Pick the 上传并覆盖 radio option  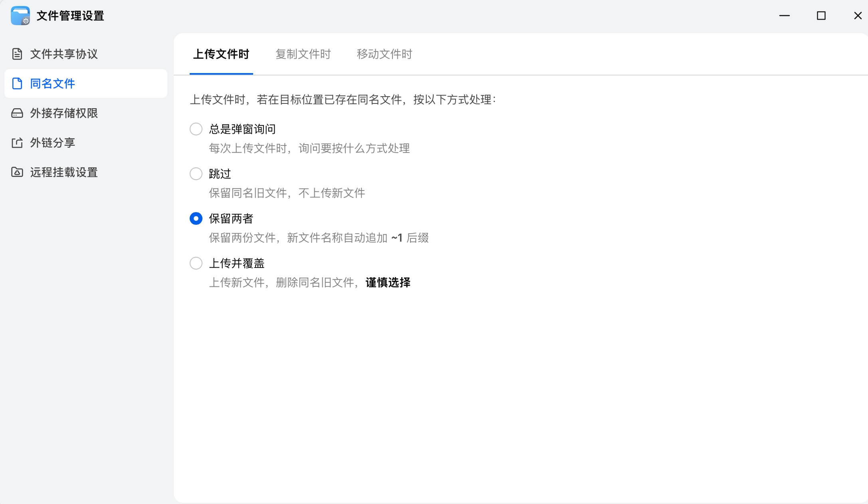pos(196,263)
